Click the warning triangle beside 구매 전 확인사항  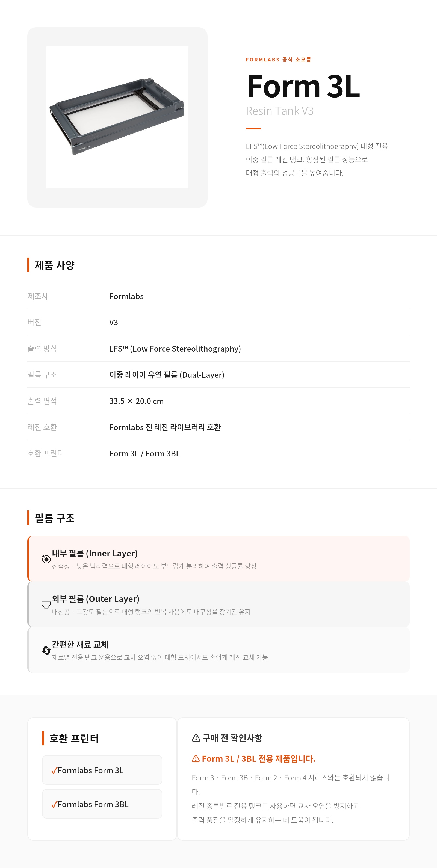[196, 738]
